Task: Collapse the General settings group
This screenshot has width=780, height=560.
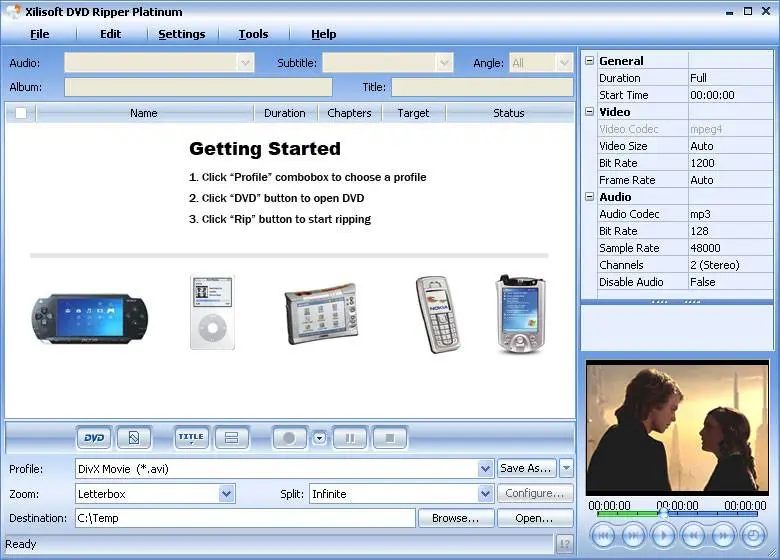Action: coord(589,61)
